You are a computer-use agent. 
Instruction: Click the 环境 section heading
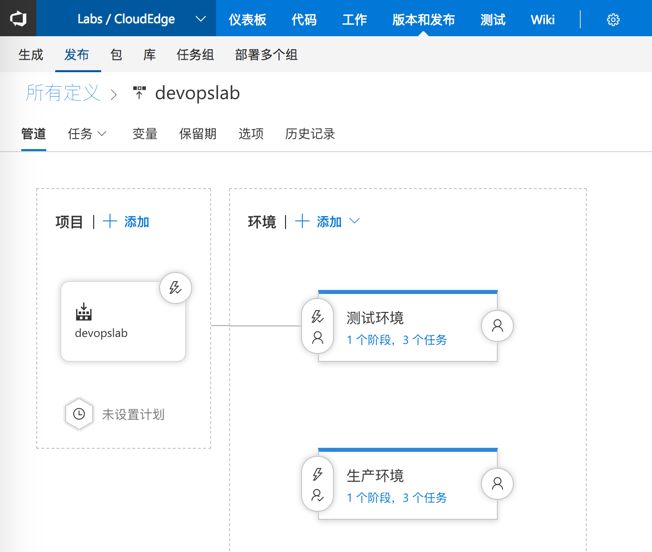coord(262,222)
